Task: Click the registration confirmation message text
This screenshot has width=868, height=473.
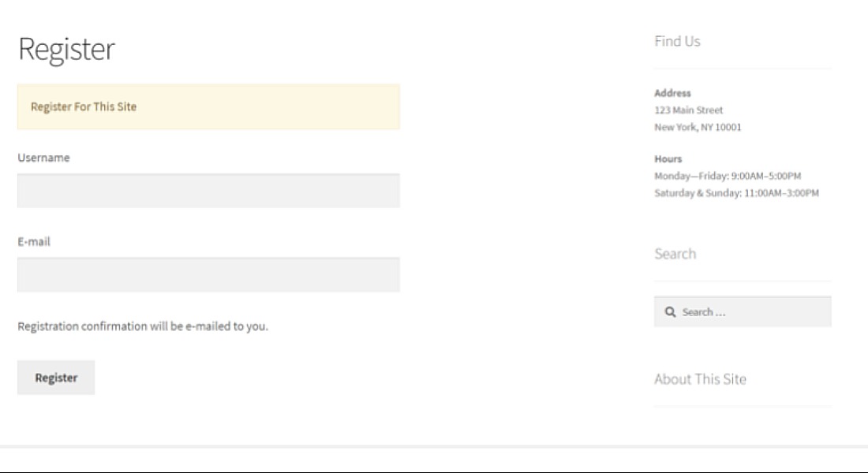Action: [x=143, y=326]
